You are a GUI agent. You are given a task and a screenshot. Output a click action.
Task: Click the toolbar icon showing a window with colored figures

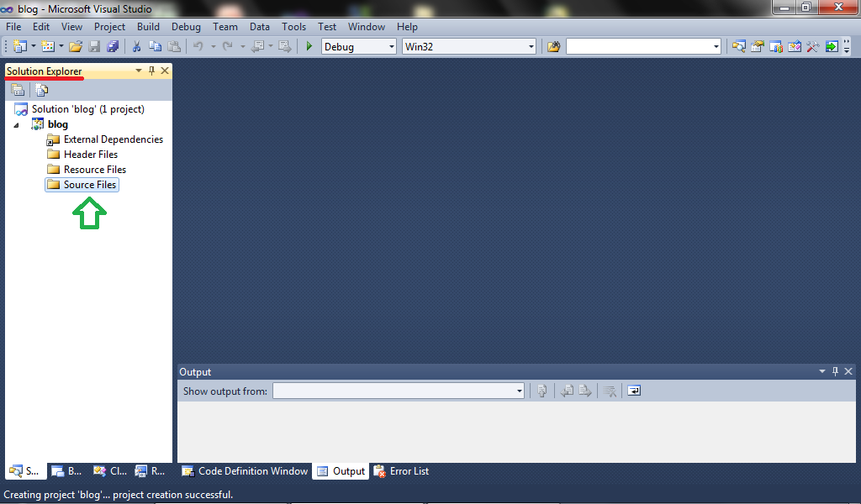tap(776, 46)
